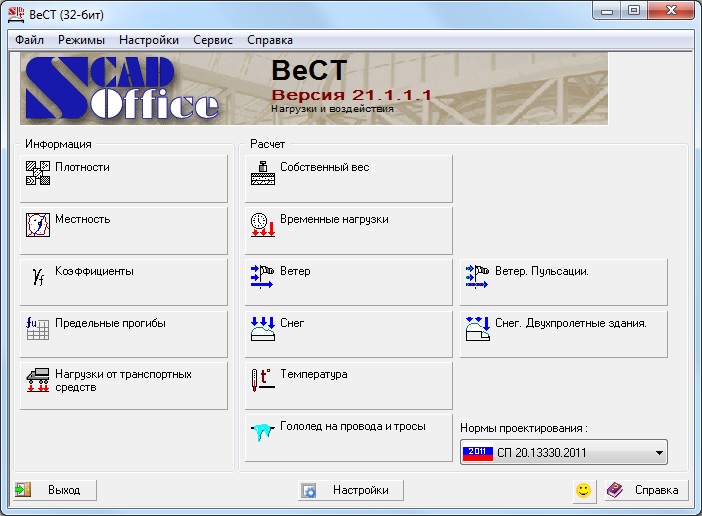Image resolution: width=702 pixels, height=516 pixels.
Task: Click the bottom Настройки button label
Action: click(361, 490)
